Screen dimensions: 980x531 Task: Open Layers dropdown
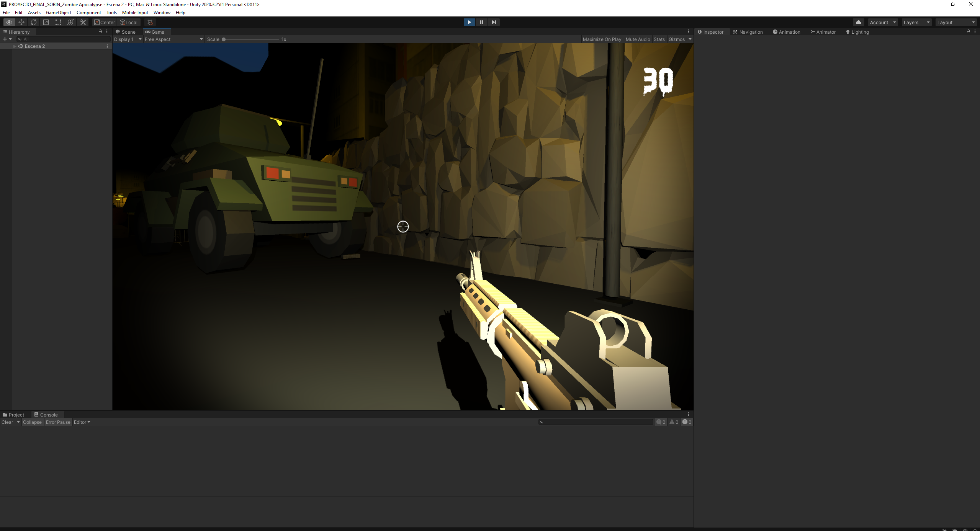pos(916,22)
